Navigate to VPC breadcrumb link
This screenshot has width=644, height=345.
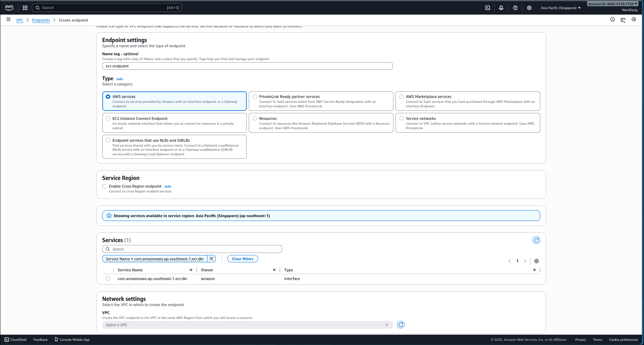click(x=20, y=20)
